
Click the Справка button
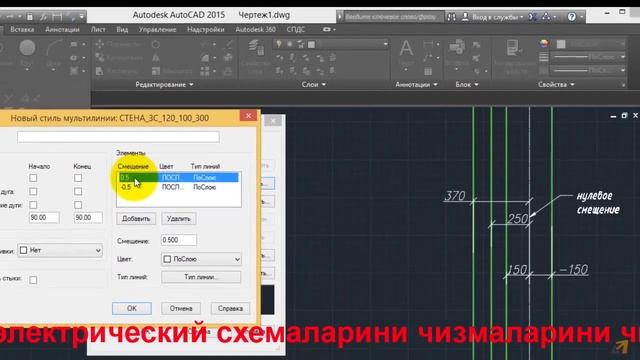pos(230,308)
